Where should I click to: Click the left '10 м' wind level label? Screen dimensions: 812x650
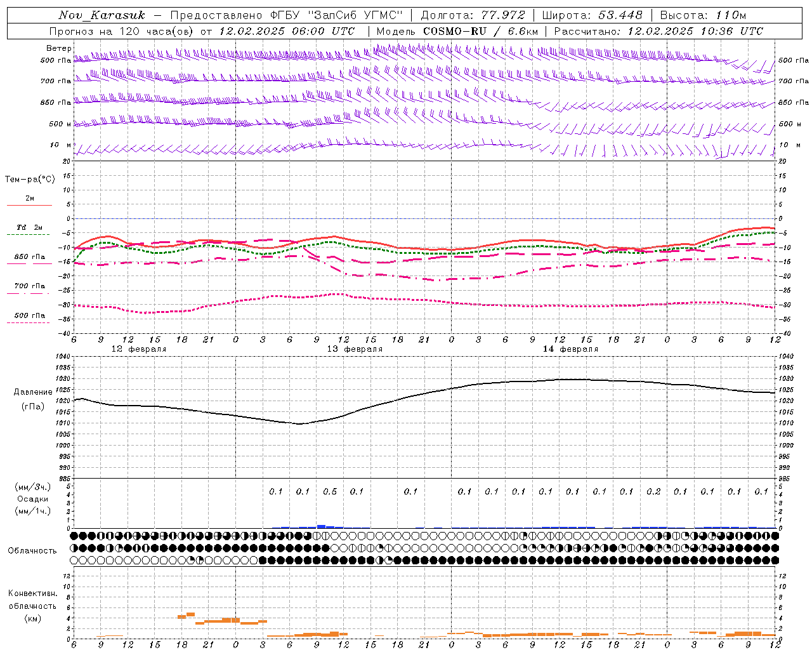pos(61,145)
